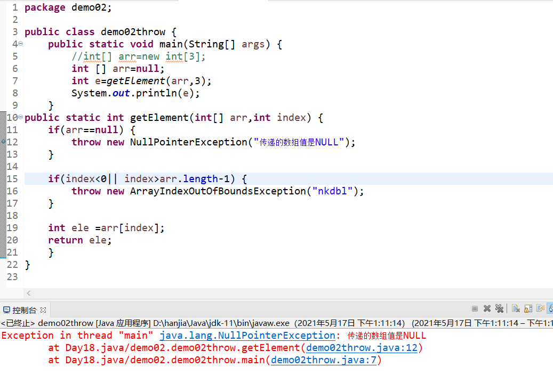
Task: Click line number 7 in the gutter
Action: [15, 80]
